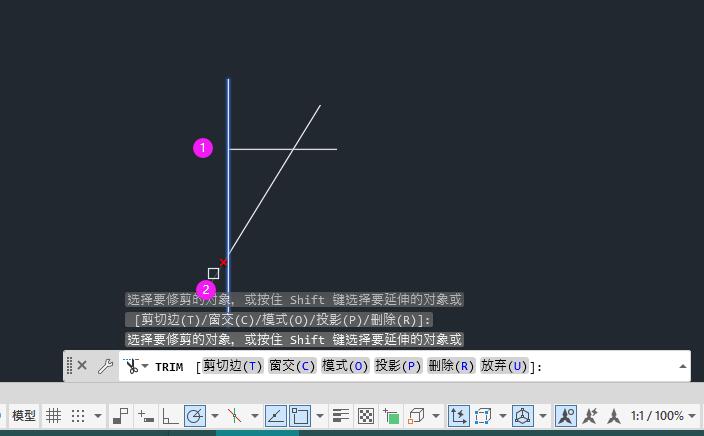This screenshot has width=704, height=436.
Task: Click the annotation scale triangle icon
Action: click(613, 416)
